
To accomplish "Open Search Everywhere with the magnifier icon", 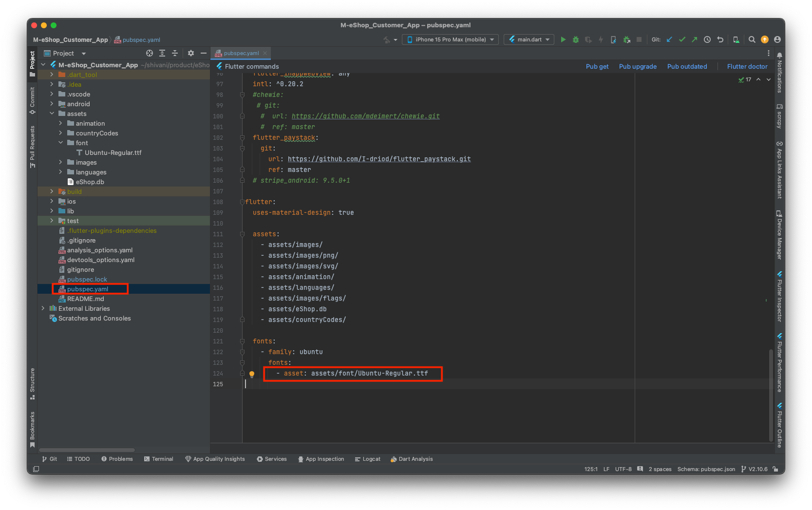I will click(752, 39).
